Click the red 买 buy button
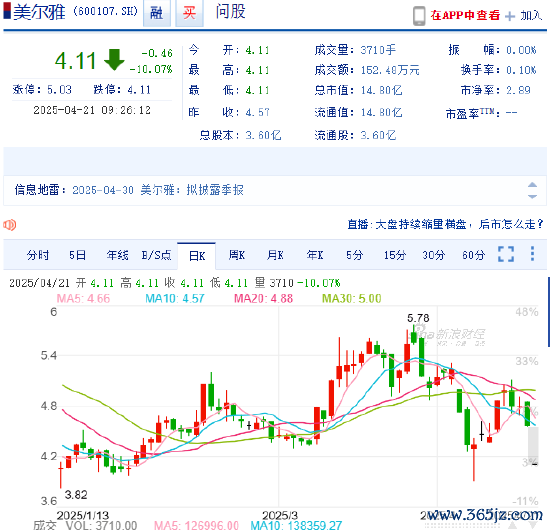The width and height of the screenshot is (550, 530). tap(189, 13)
